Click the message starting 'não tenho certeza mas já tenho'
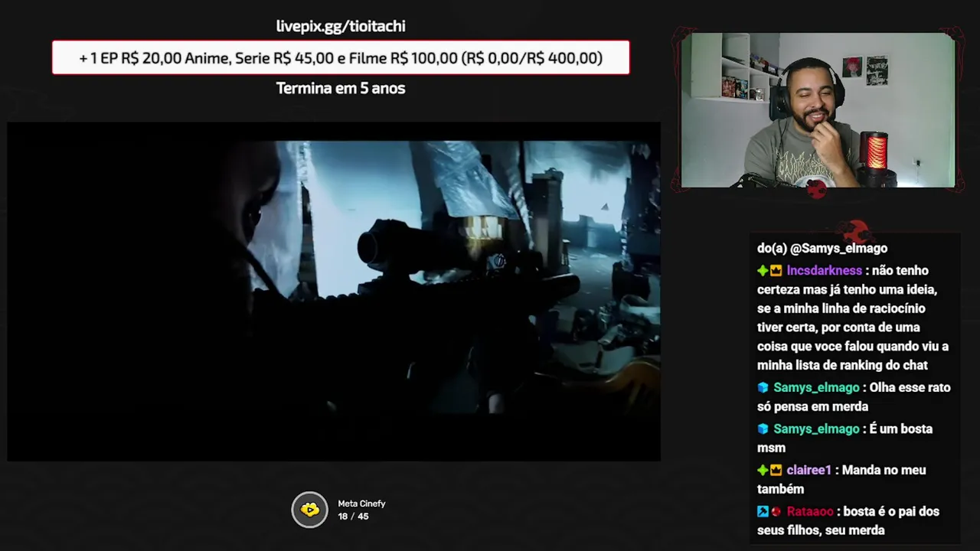980x551 pixels. [x=853, y=318]
